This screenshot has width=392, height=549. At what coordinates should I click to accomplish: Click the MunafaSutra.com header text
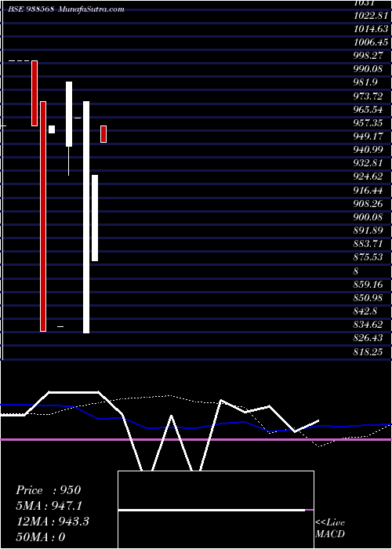pyautogui.click(x=92, y=9)
